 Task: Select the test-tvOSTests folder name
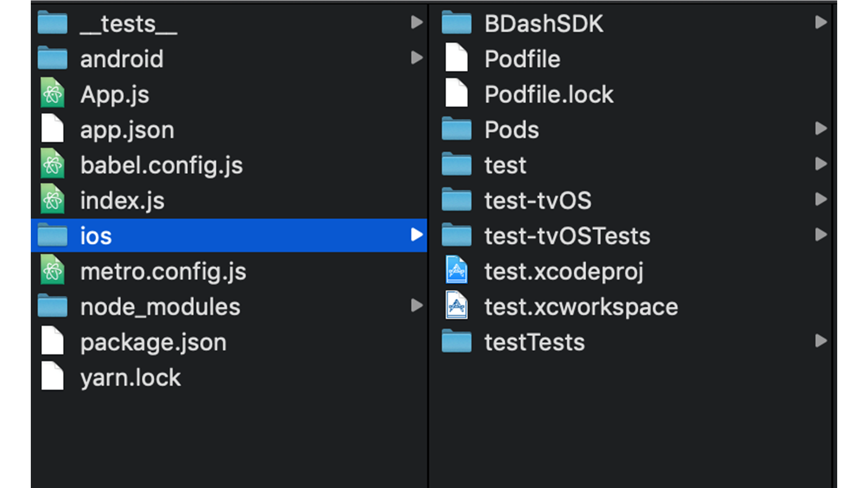coord(567,236)
